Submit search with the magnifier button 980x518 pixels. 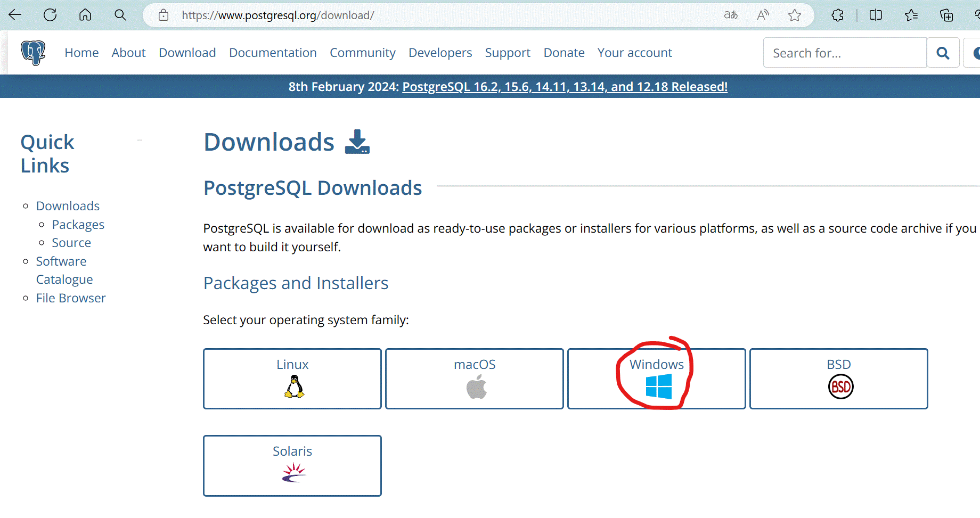[x=943, y=53]
